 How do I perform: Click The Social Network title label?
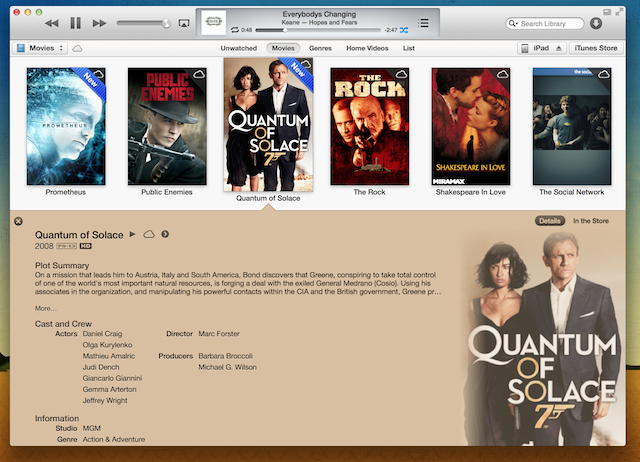[572, 192]
